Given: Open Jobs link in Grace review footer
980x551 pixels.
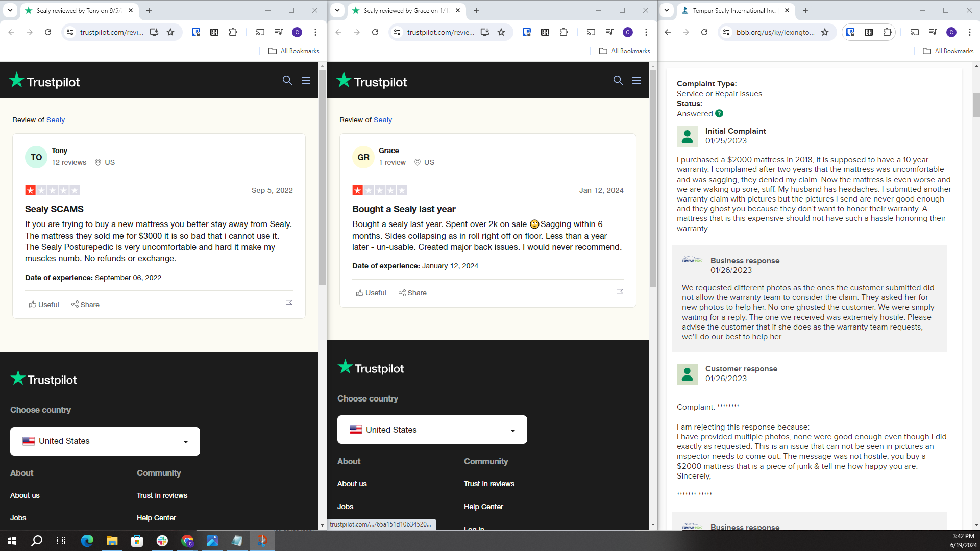Looking at the screenshot, I should coord(345,507).
